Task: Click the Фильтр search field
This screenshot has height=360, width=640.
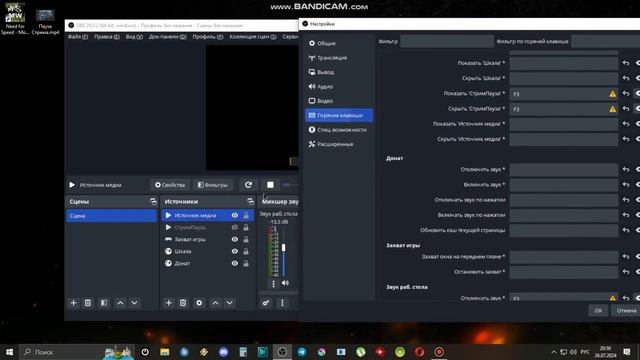Action: [x=447, y=41]
